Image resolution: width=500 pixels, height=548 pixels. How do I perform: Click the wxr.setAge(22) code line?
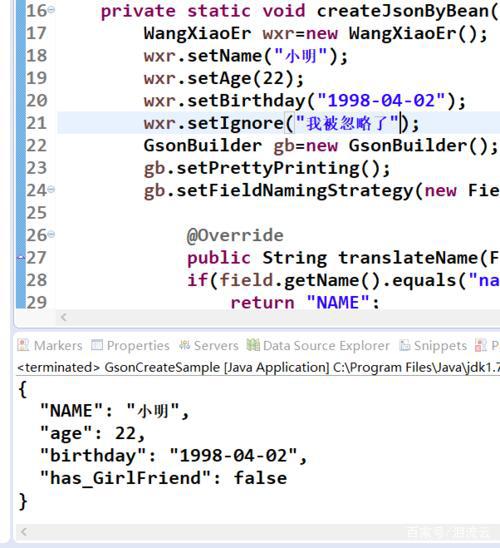click(x=224, y=79)
